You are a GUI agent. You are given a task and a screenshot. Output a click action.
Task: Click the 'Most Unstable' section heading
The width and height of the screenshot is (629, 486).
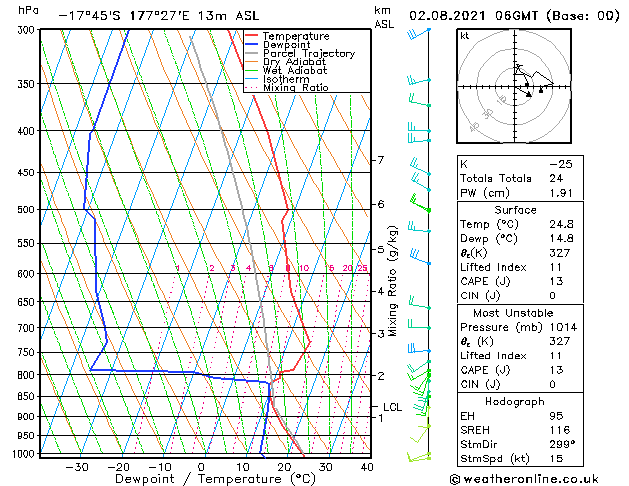point(513,313)
